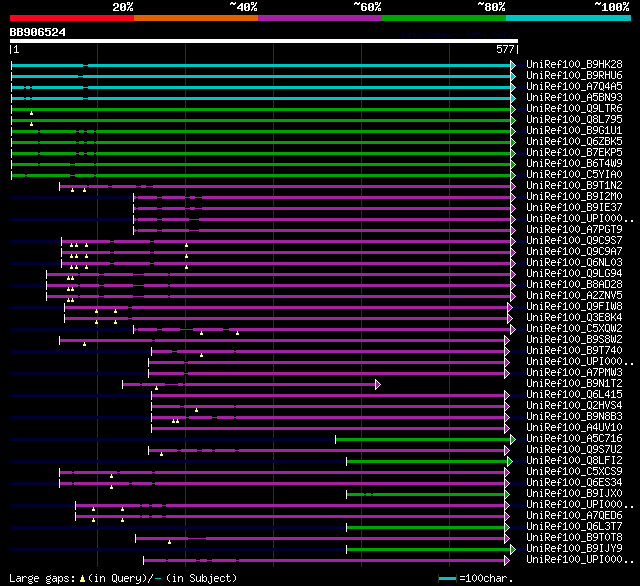Image resolution: width=640 pixels, height=586 pixels.
Task: Select the UniRef100_C5XCS9 label
Action: pyautogui.click(x=574, y=472)
